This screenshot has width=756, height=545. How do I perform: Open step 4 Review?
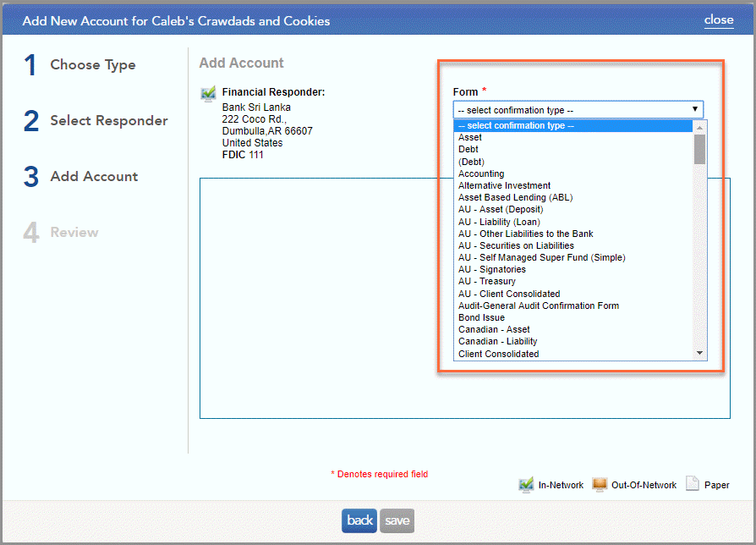point(74,232)
